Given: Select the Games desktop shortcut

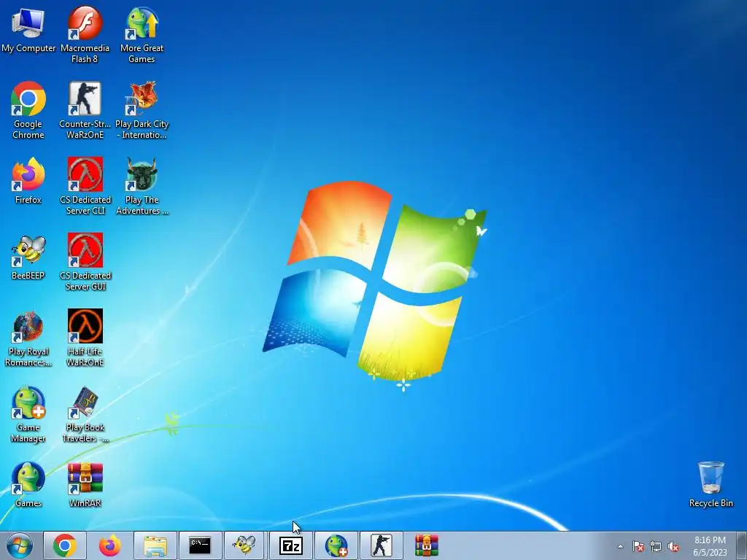Looking at the screenshot, I should [28, 485].
